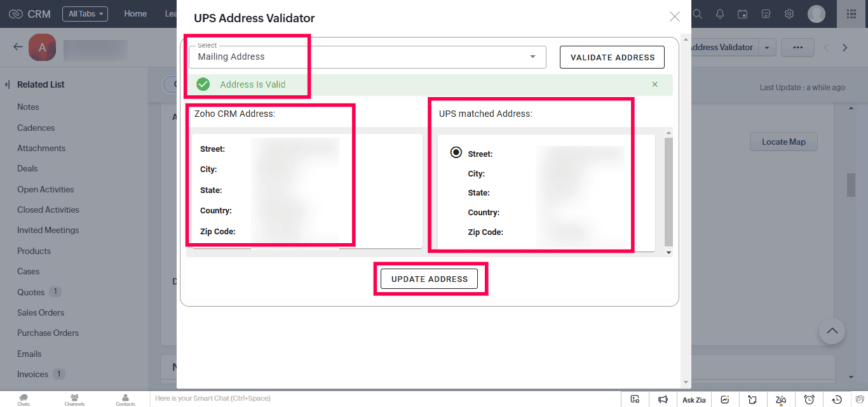Go to the Home tab

tap(135, 14)
